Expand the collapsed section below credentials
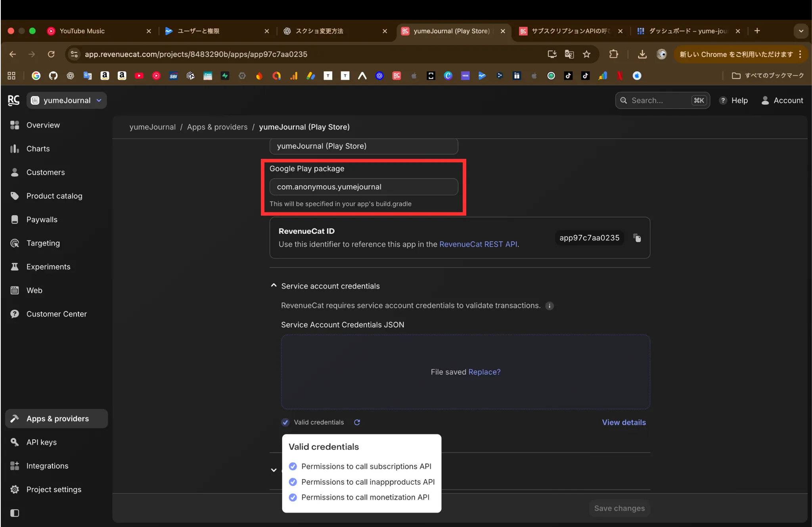Viewport: 812px width, 527px height. [274, 470]
